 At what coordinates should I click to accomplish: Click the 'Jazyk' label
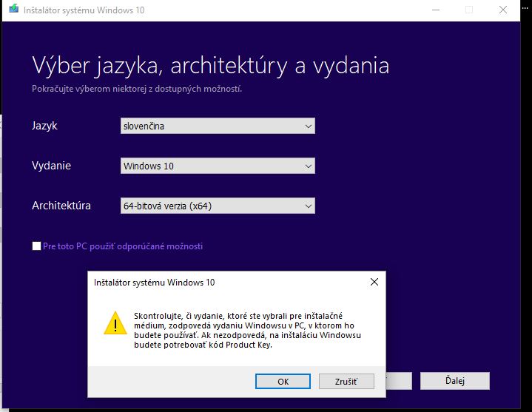coord(44,126)
